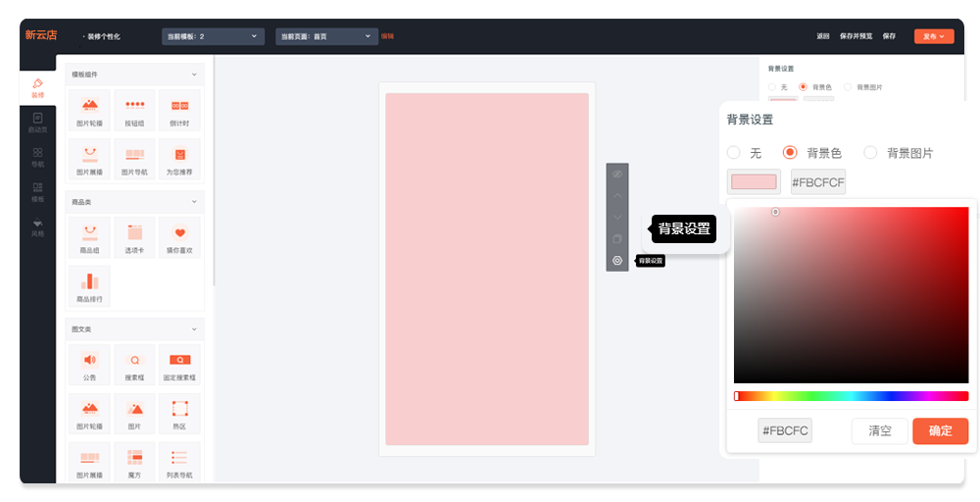Insert the 公告 announcement component
Image resolution: width=980 pixels, height=502 pixels.
point(89,364)
